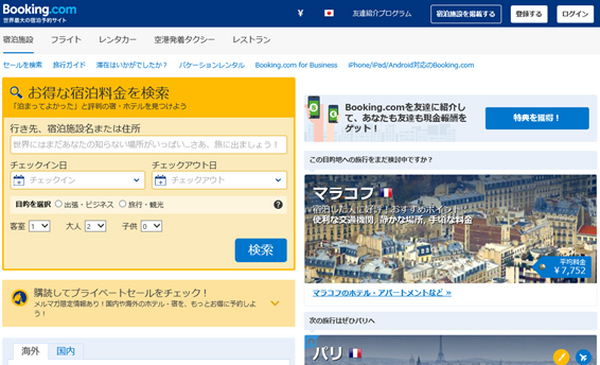The height and width of the screenshot is (365, 600).
Task: Open the 大人 adults count dropdown
Action: 95,226
